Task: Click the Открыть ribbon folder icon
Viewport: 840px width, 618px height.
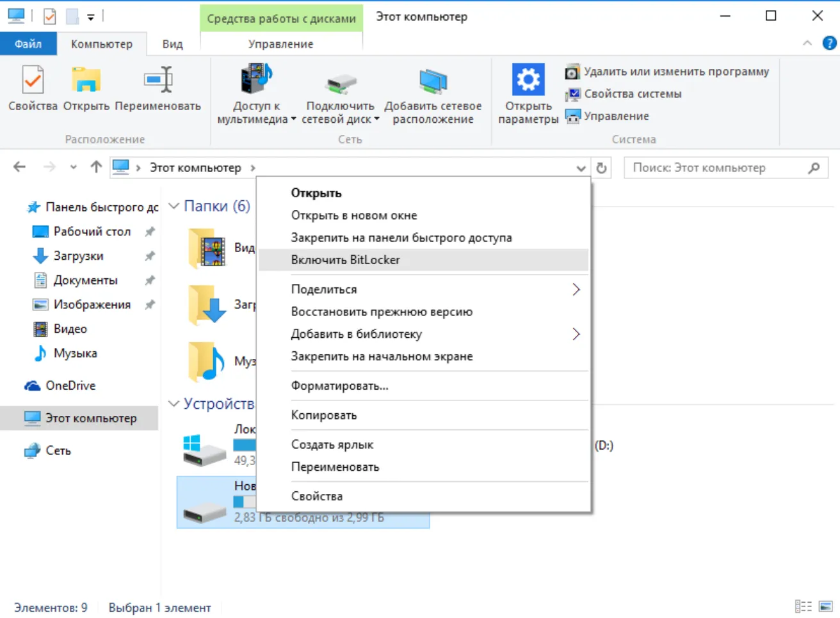Action: [86, 81]
